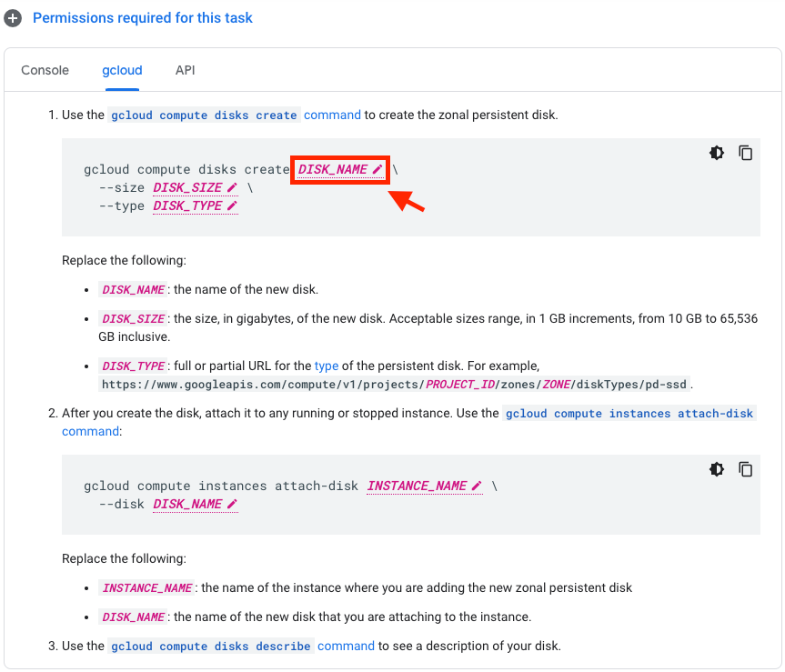This screenshot has height=672, width=785.
Task: Click "gcloud compute instances attach-disk" text in code block
Action: pos(221,486)
